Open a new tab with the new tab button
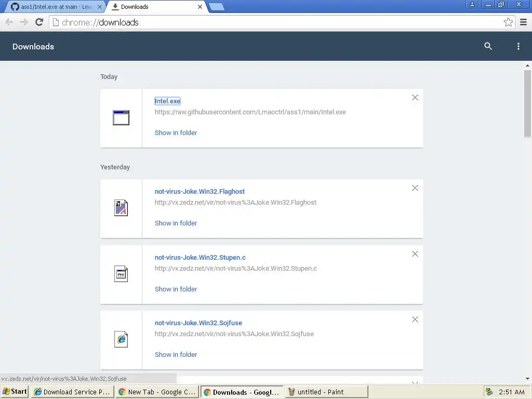 [217, 7]
